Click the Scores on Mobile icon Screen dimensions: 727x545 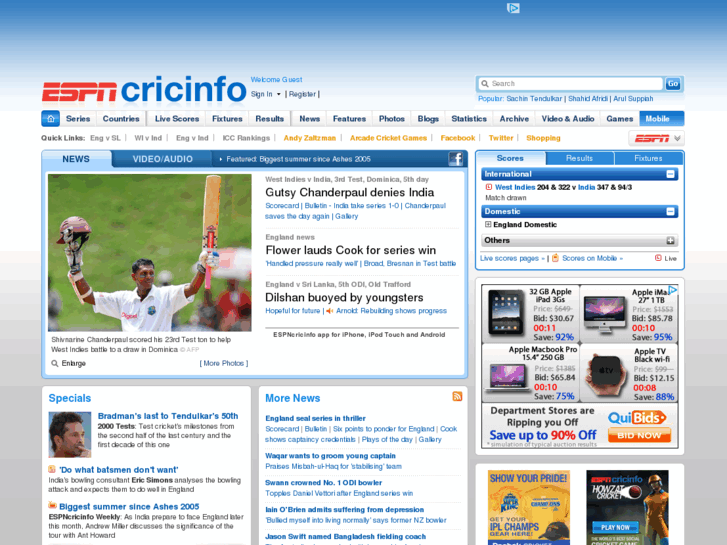point(555,258)
